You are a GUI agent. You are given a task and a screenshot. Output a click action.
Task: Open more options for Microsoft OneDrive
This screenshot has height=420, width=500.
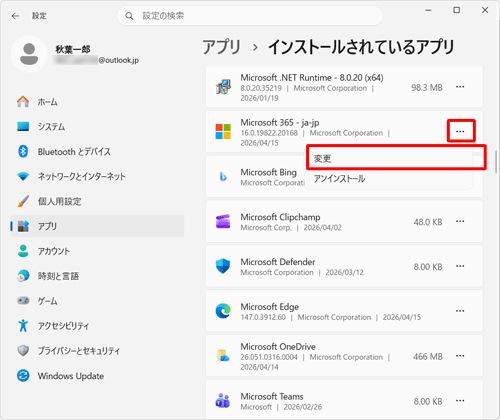pos(460,356)
